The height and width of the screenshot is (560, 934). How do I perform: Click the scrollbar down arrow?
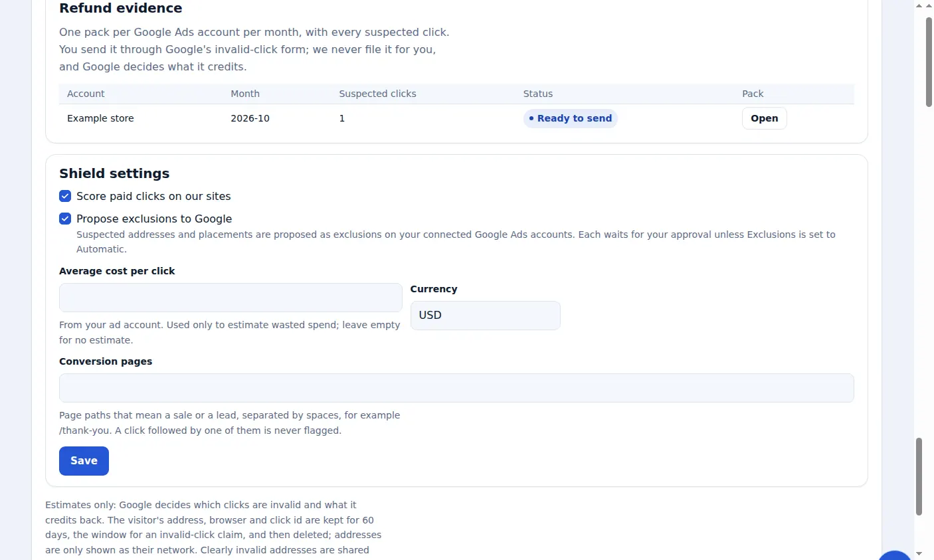coord(919,553)
